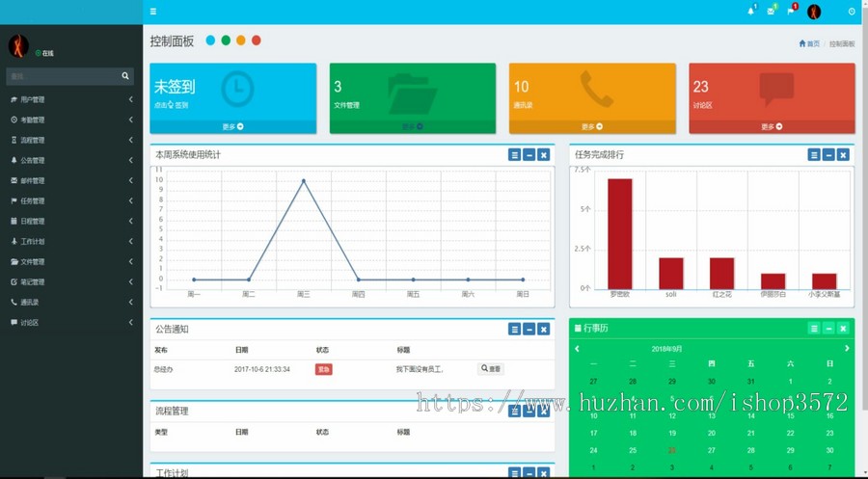The height and width of the screenshot is (479, 868).
Task: Click the list icon on 任务完成排行 panel
Action: pyautogui.click(x=814, y=155)
